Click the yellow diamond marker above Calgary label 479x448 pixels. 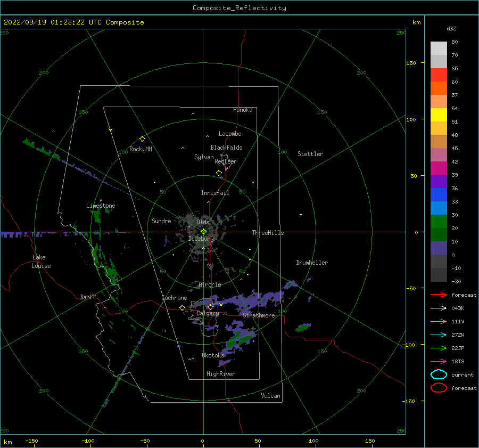[x=210, y=307]
